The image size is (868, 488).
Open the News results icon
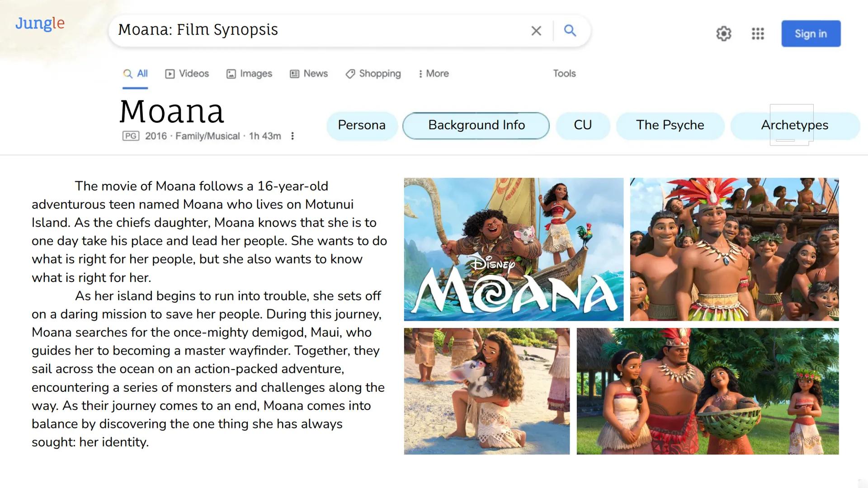coord(294,73)
